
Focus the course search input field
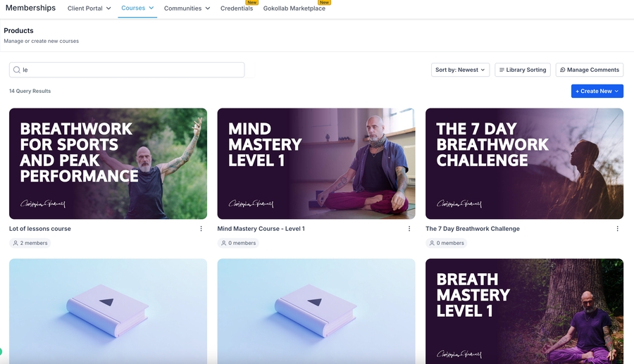pos(127,70)
